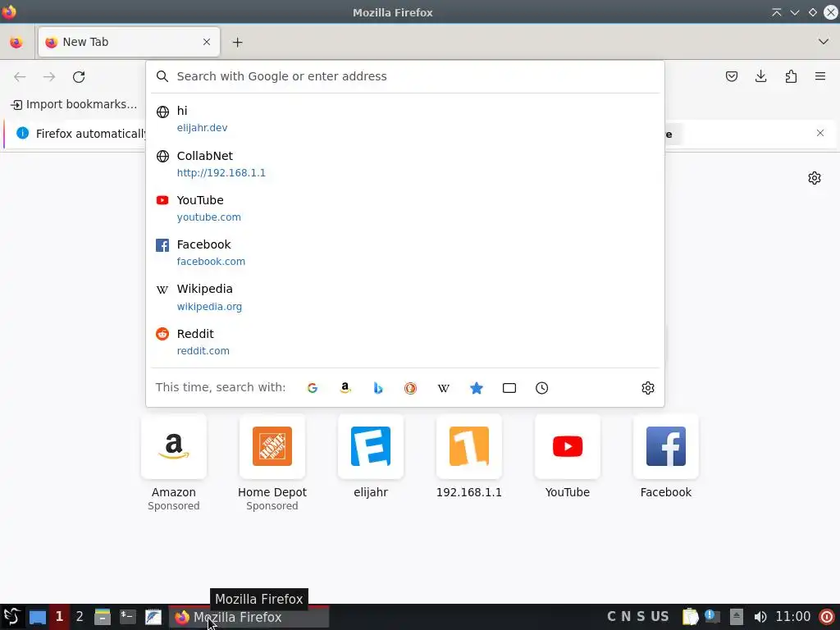Open the volume speaker tray icon
The height and width of the screenshot is (630, 840).
point(760,617)
